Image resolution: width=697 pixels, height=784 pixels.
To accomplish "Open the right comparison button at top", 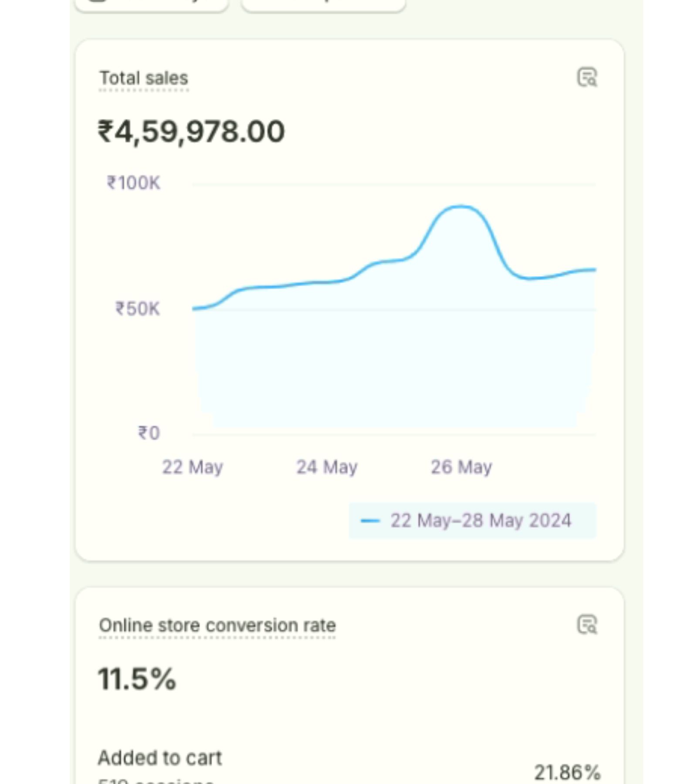I will click(x=323, y=3).
